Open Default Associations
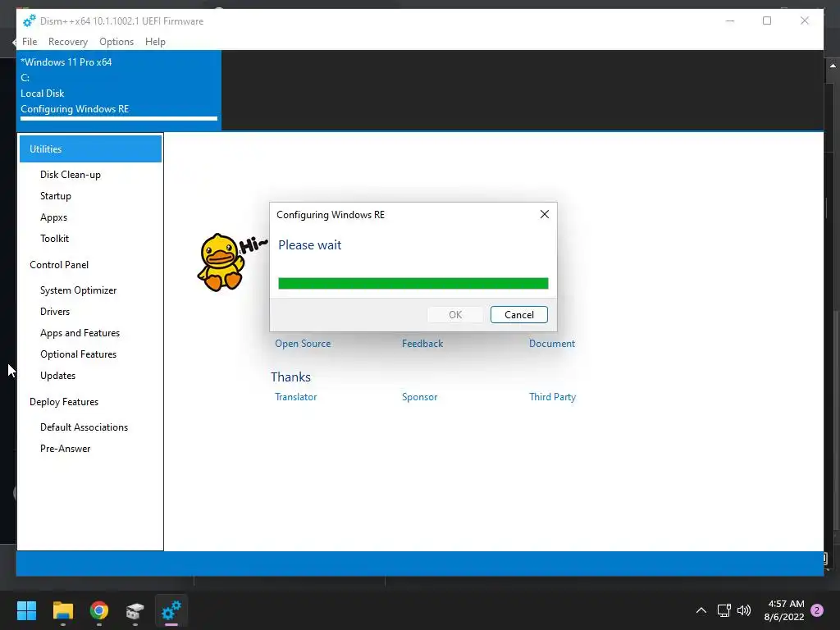The width and height of the screenshot is (840, 630). 84,427
